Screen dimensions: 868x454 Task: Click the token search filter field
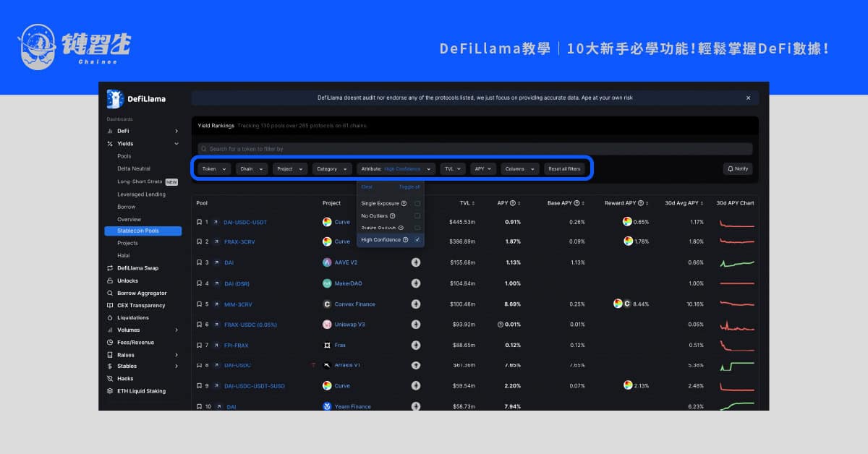point(475,149)
